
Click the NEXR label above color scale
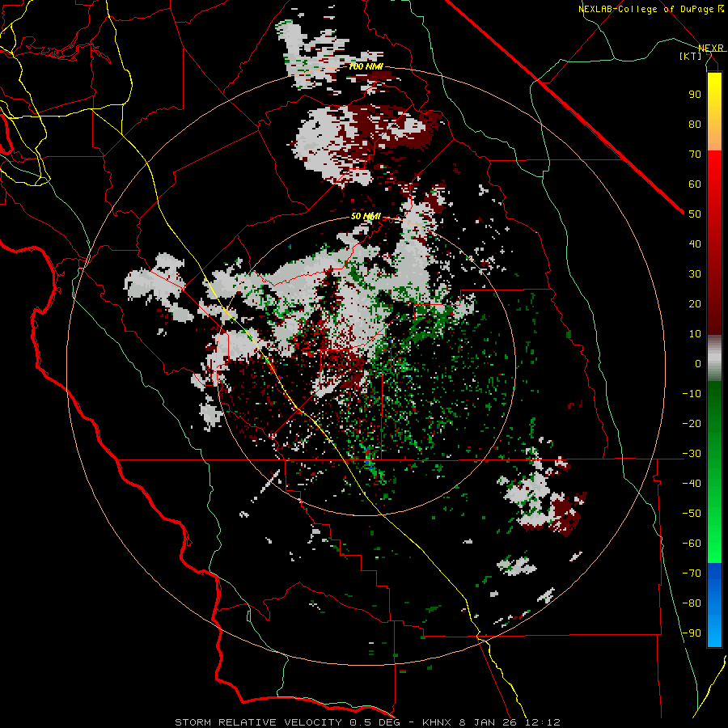tap(711, 48)
